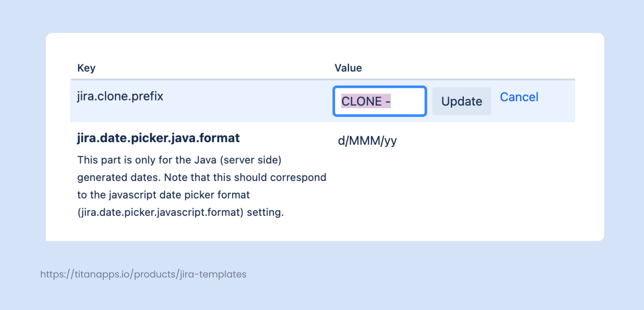Click the Key column header
The width and height of the screenshot is (644, 310).
[x=86, y=68]
